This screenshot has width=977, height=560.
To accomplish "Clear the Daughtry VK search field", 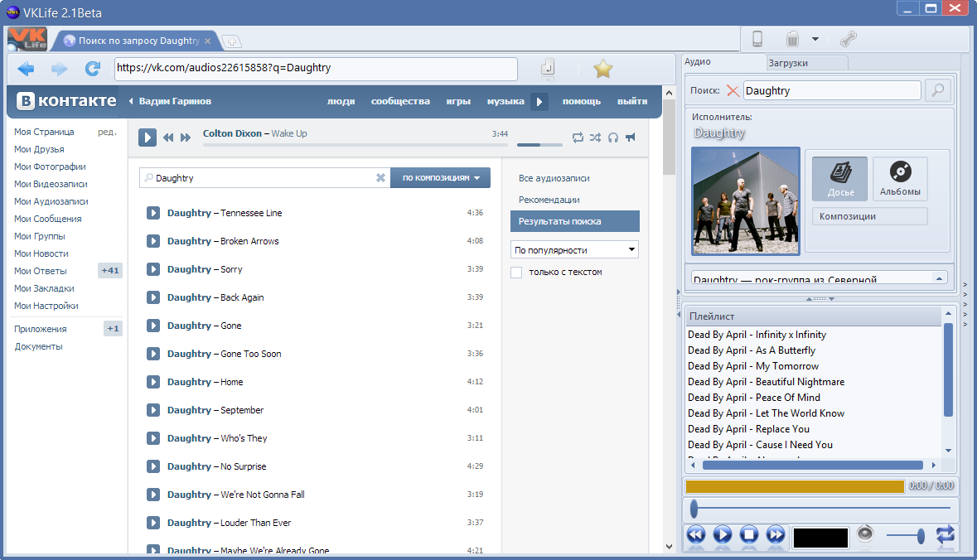I will (x=380, y=177).
